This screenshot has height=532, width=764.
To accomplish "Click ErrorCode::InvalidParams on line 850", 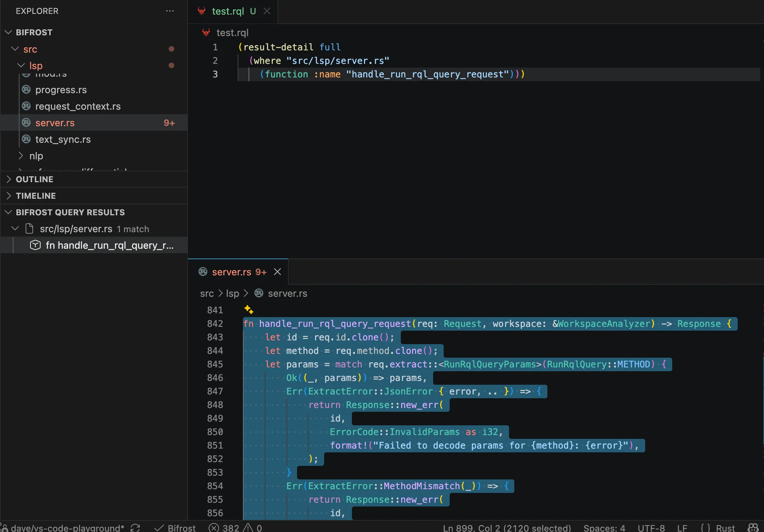I will (x=395, y=432).
